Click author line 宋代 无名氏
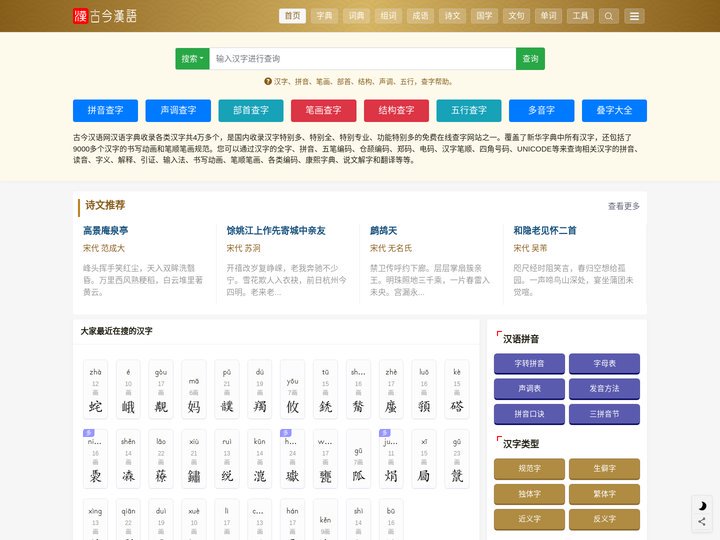This screenshot has width=720, height=540. 391,248
